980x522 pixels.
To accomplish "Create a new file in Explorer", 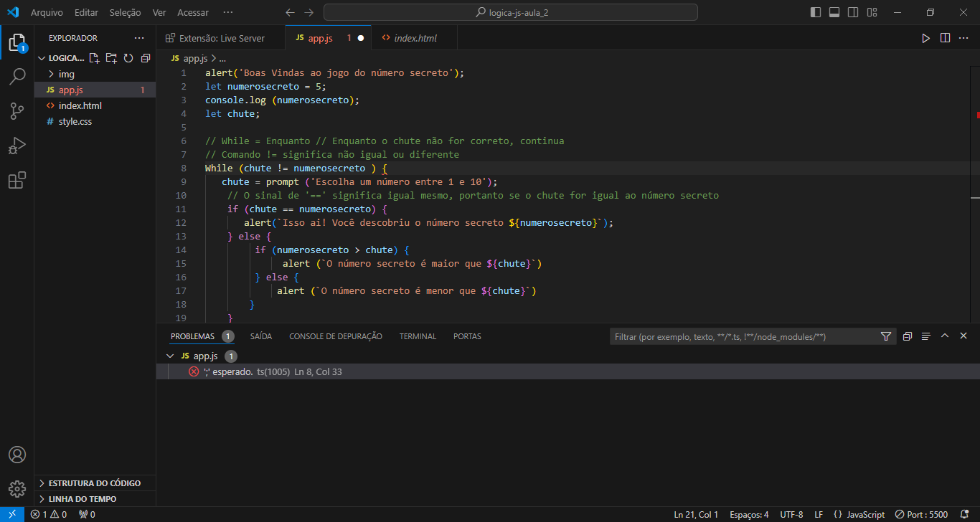I will pyautogui.click(x=94, y=58).
